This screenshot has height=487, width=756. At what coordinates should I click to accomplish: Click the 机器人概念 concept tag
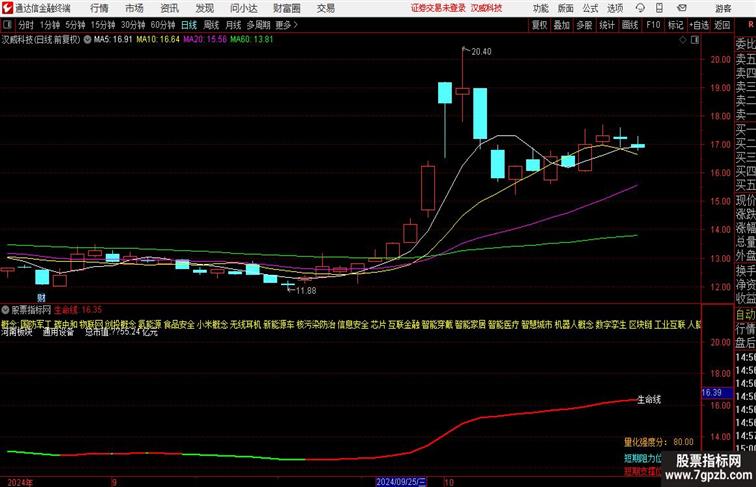pyautogui.click(x=574, y=325)
